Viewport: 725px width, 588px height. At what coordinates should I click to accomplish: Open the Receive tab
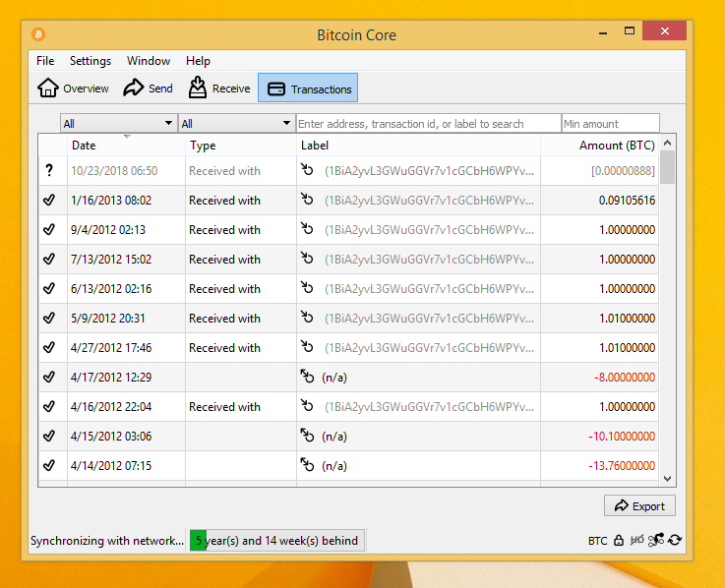[219, 88]
